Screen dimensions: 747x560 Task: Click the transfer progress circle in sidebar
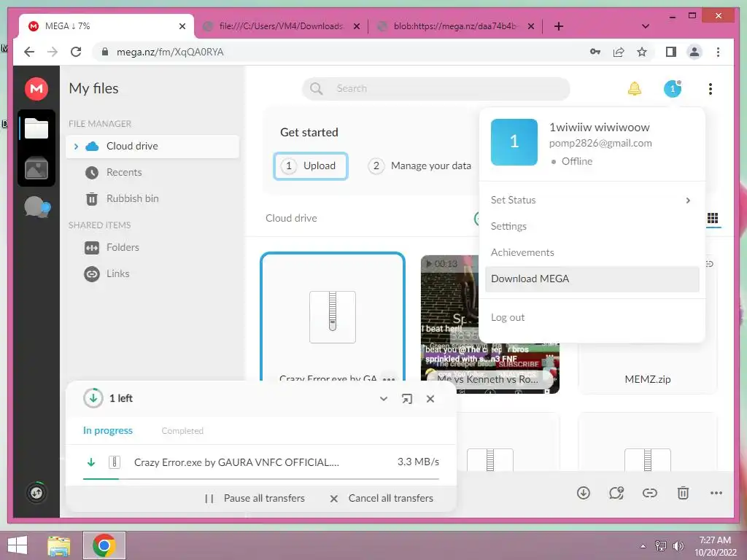(x=36, y=492)
